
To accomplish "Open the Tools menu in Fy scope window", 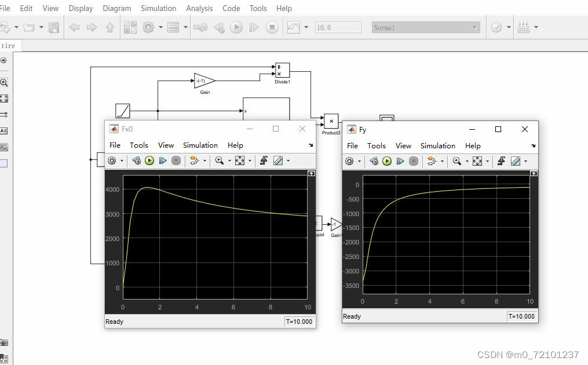I will tap(376, 145).
